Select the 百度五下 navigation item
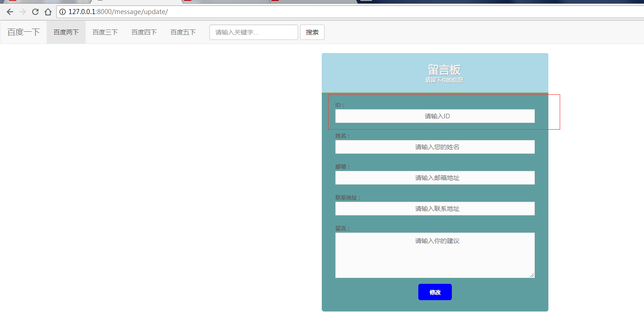 [x=183, y=32]
